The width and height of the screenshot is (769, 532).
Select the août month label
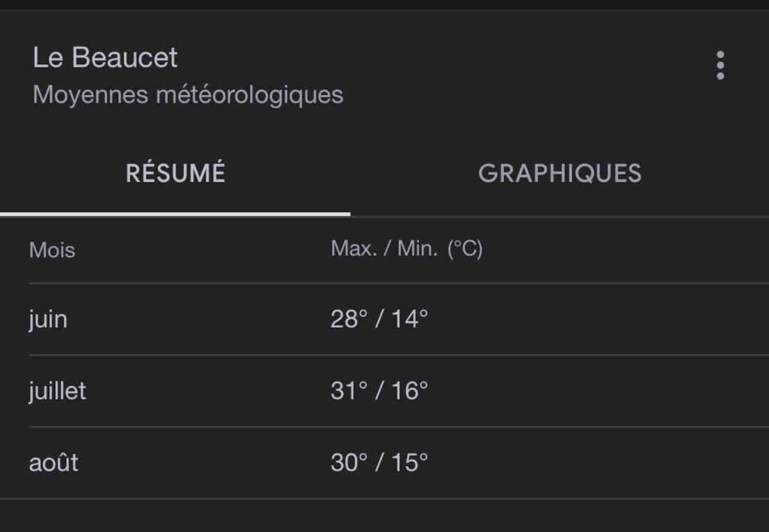point(53,463)
